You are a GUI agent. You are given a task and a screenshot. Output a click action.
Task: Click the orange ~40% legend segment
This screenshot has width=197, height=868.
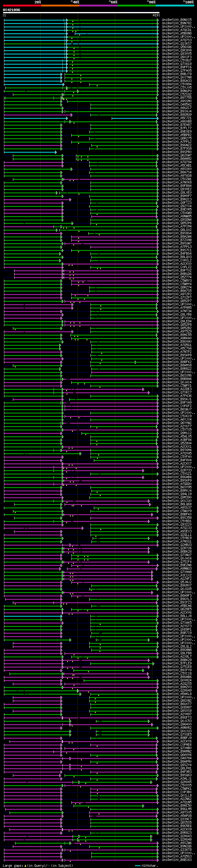60,6
